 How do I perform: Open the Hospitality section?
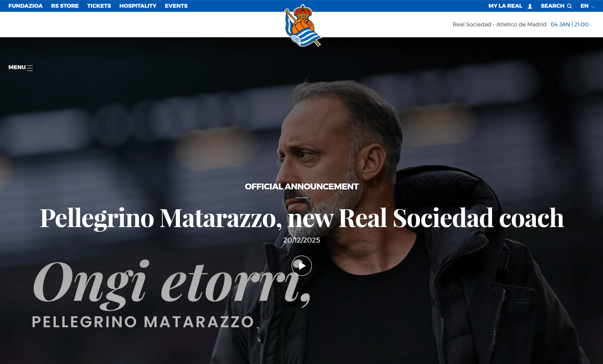[x=138, y=6]
